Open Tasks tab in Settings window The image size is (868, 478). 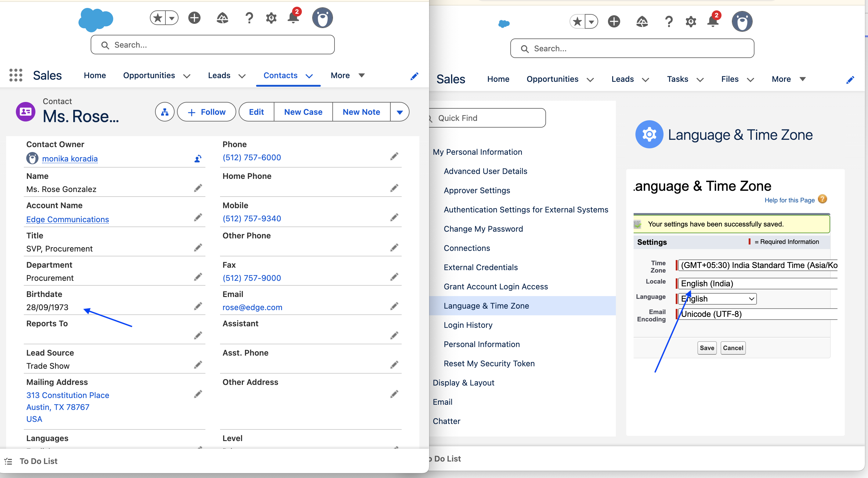[x=678, y=79]
